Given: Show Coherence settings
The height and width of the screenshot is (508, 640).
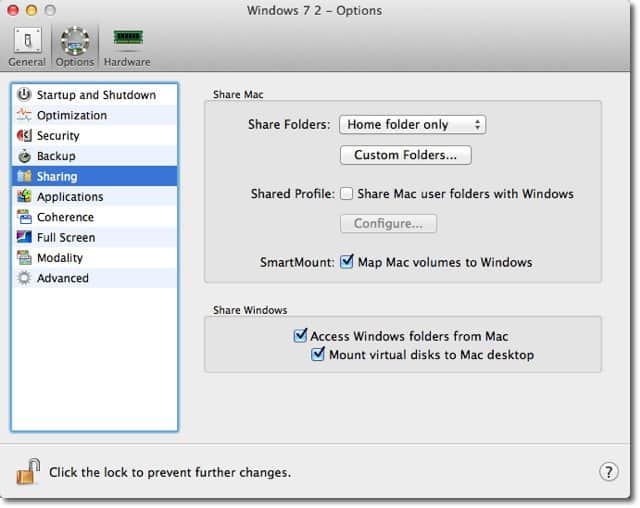Looking at the screenshot, I should pyautogui.click(x=95, y=217).
